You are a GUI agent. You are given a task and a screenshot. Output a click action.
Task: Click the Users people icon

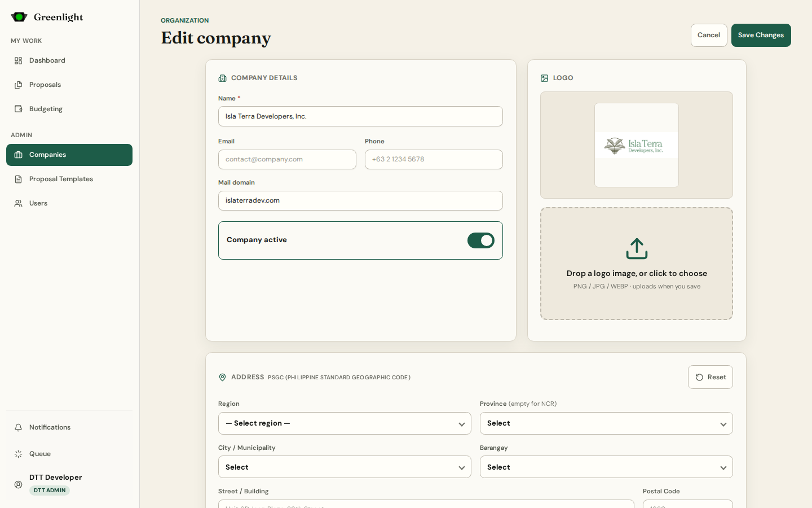19,203
